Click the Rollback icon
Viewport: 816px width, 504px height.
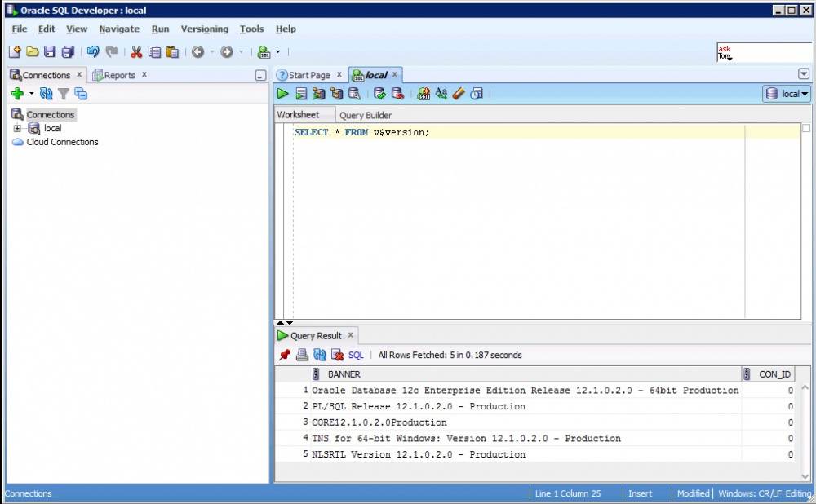397,94
